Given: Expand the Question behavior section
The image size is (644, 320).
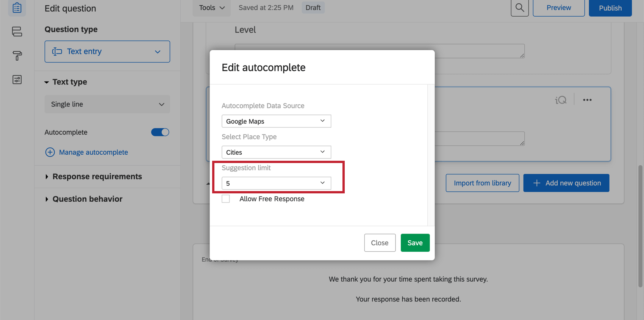Looking at the screenshot, I should click(87, 199).
